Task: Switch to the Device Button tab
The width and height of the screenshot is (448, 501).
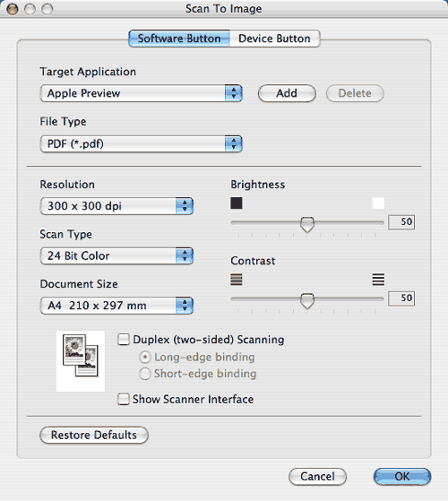Action: [274, 39]
